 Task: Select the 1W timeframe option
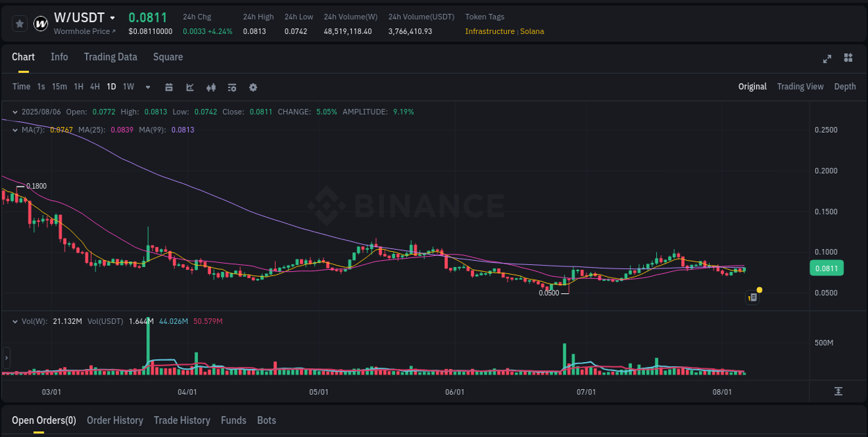point(128,87)
